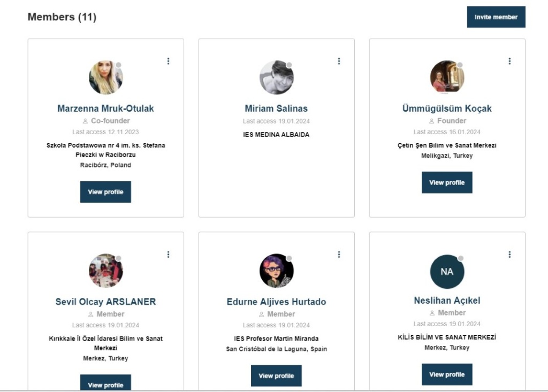This screenshot has height=392, width=548.
Task: View profile of Ümmügülsüm Koçak
Action: pos(447,182)
